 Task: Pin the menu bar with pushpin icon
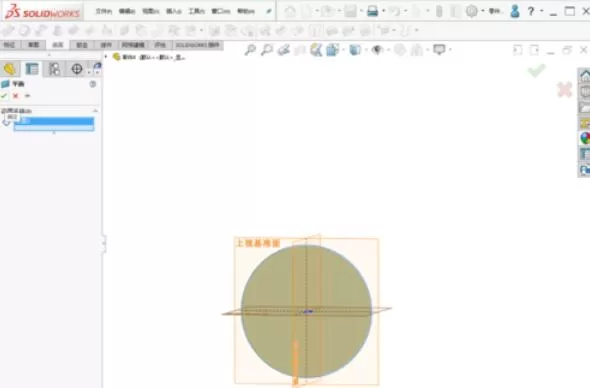[x=269, y=11]
